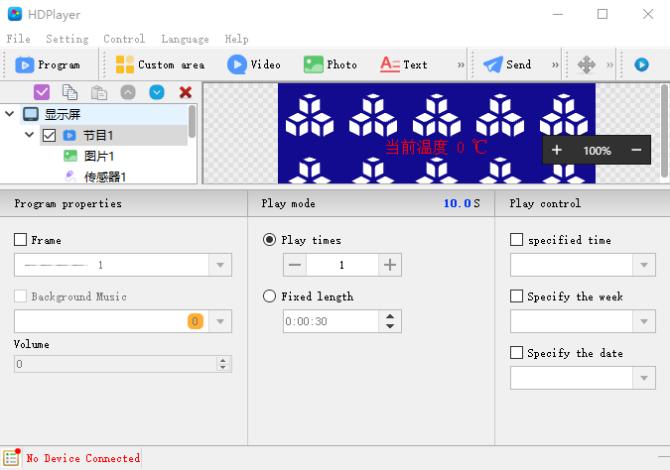Select the Fixed length radio button
The width and height of the screenshot is (670, 470).
click(x=269, y=297)
